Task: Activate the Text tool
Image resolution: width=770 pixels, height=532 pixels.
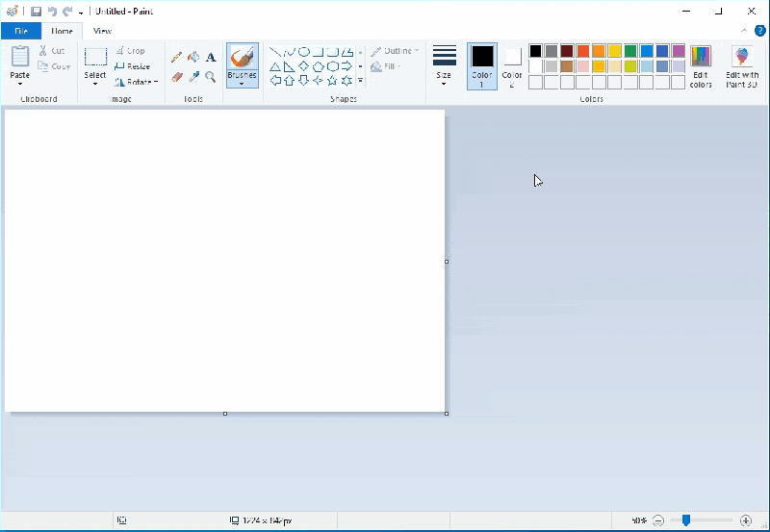Action: pyautogui.click(x=211, y=57)
